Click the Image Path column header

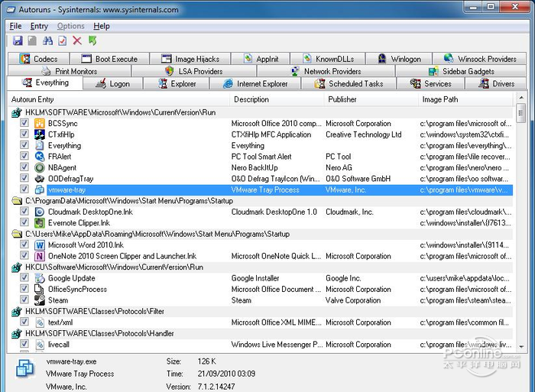[440, 99]
